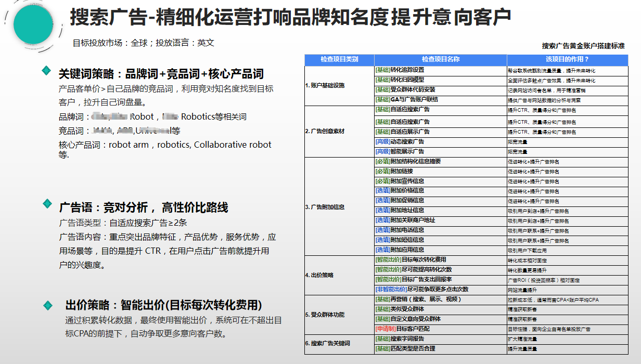Click the cell [基础]GA与广告账户联结

click(x=441, y=100)
